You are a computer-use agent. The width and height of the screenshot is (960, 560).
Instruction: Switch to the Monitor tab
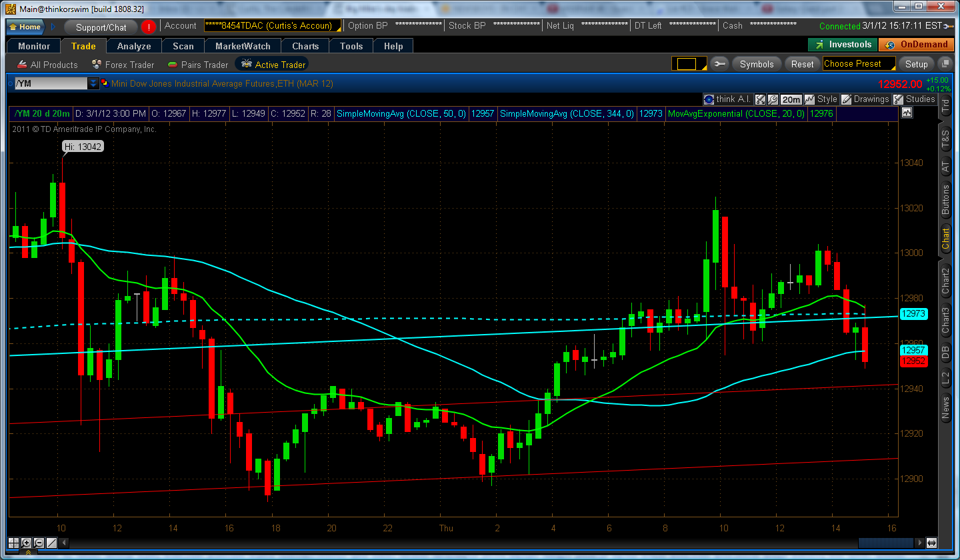[x=34, y=46]
